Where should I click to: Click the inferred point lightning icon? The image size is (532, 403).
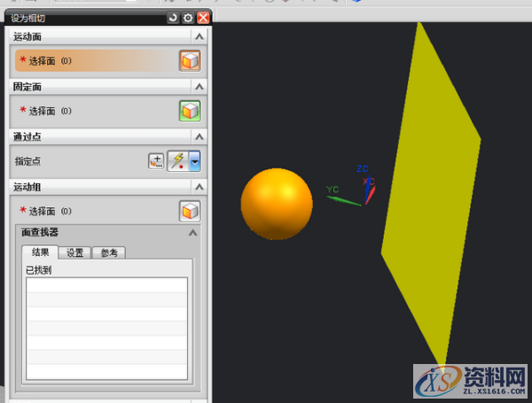tap(177, 161)
